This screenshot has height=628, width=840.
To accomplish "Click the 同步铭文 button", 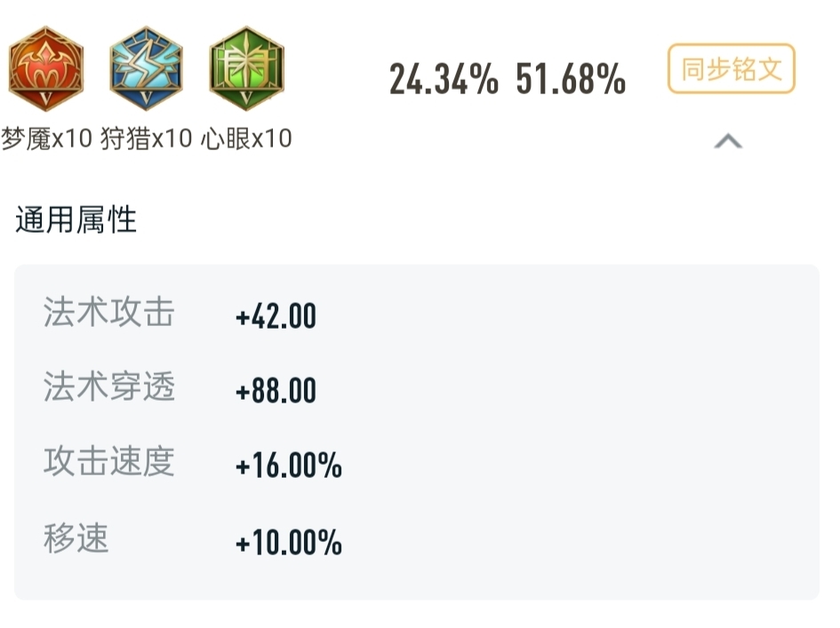I will click(732, 69).
